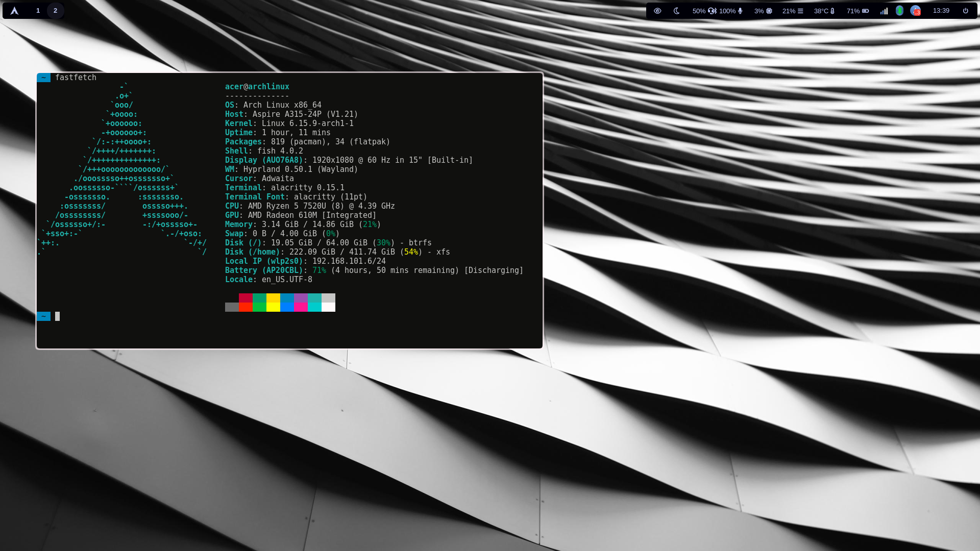
Task: Mute the 100% microphone indicator
Action: [x=731, y=11]
